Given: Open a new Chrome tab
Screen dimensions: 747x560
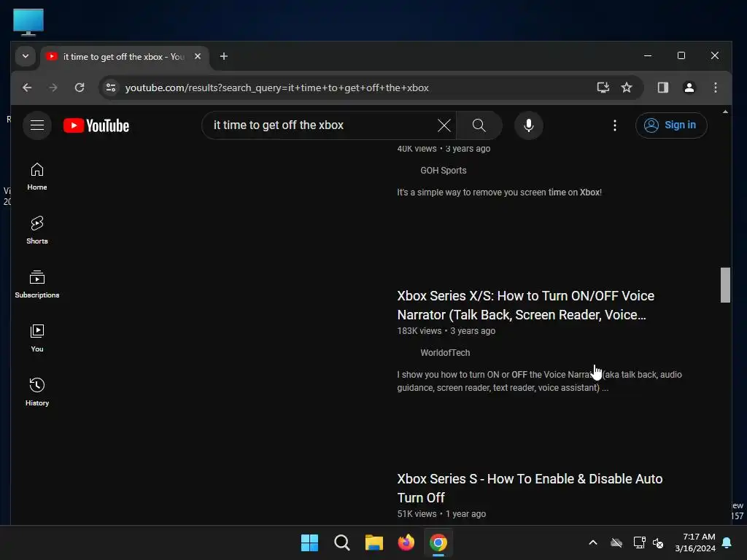Looking at the screenshot, I should pos(223,56).
